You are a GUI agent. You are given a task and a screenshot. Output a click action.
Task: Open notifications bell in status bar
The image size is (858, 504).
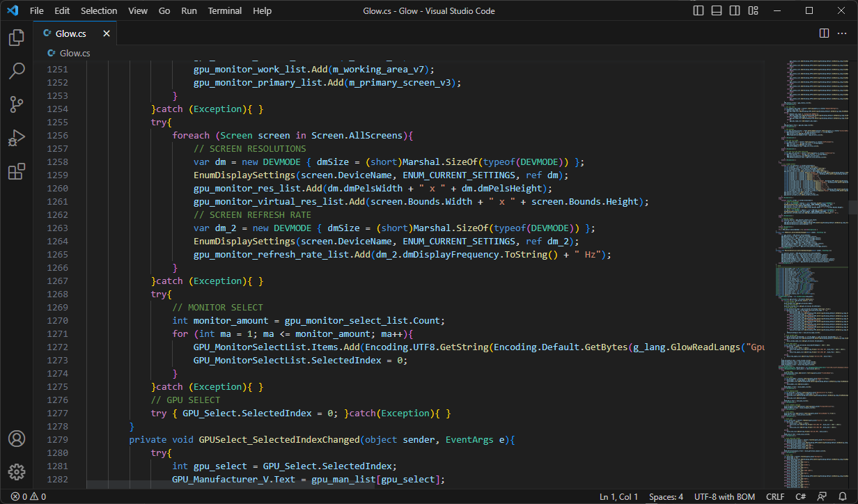pos(843,497)
